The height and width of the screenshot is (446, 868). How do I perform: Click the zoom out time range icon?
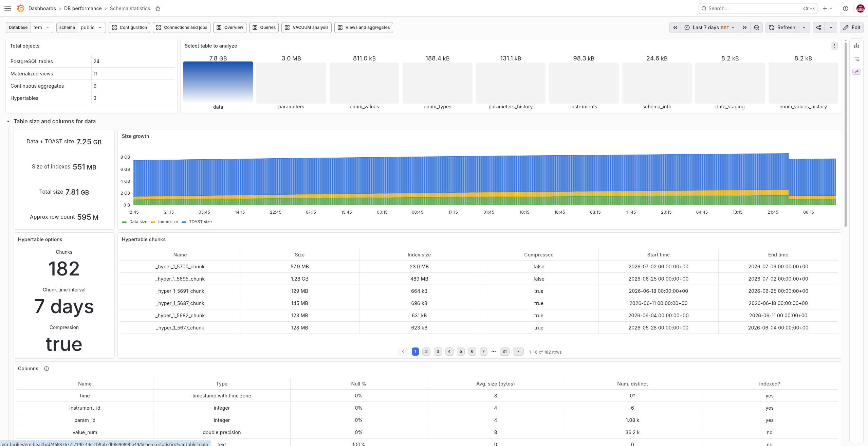coord(757,28)
